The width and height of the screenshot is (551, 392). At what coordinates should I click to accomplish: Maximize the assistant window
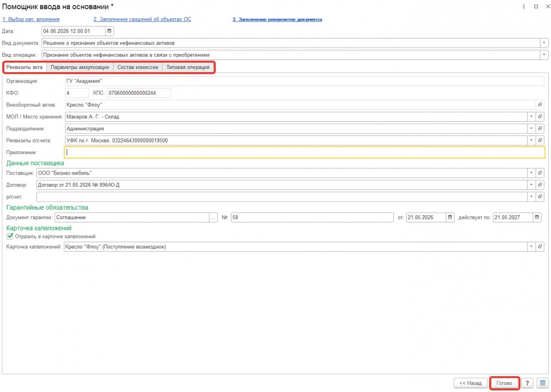tap(536, 7)
